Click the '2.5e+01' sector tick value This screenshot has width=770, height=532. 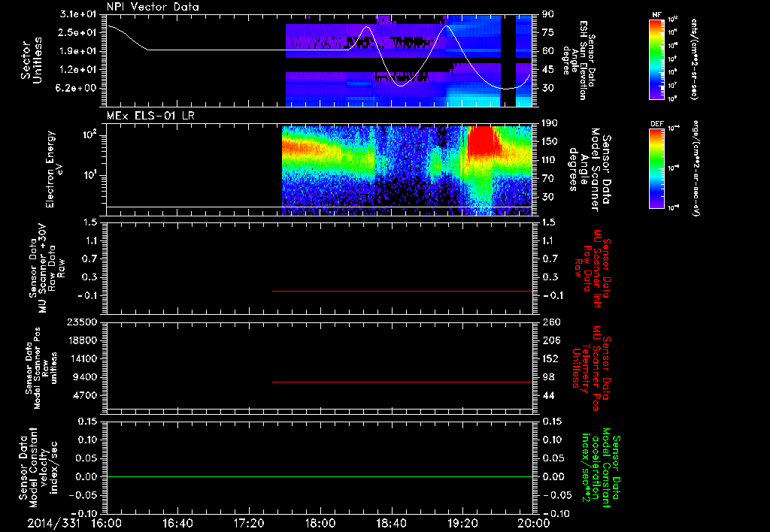(78, 32)
